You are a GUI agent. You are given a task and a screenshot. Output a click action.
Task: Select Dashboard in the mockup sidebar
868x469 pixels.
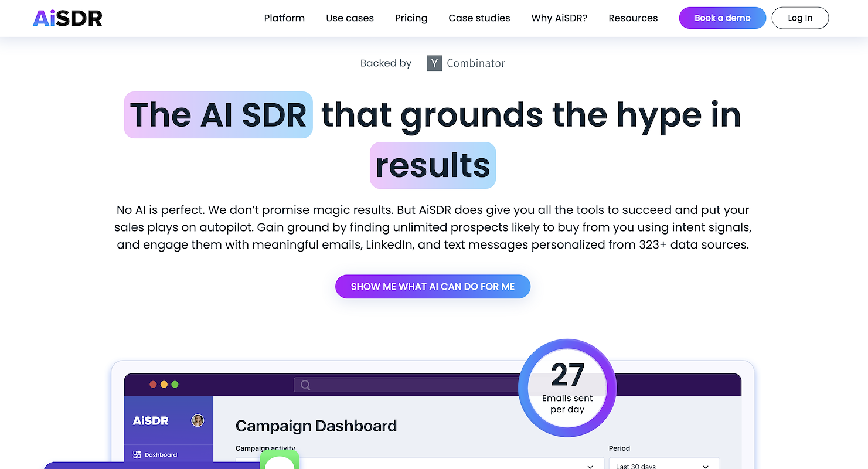155,454
